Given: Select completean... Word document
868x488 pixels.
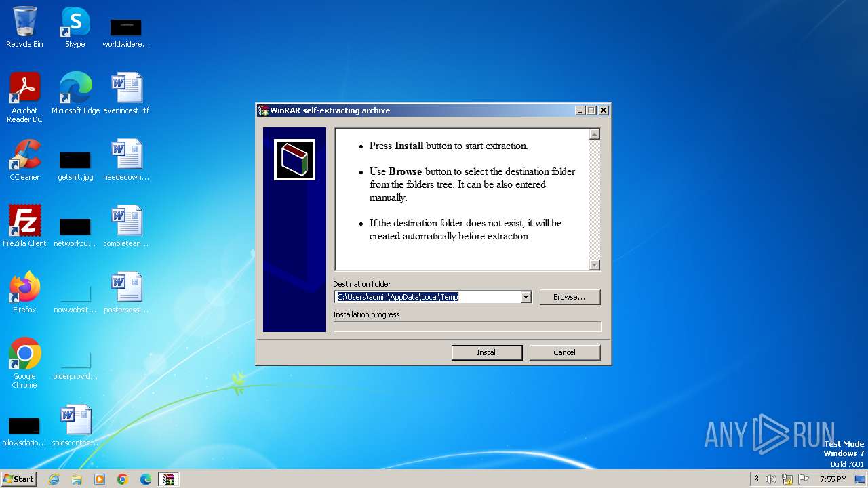Looking at the screenshot, I should [x=126, y=226].
